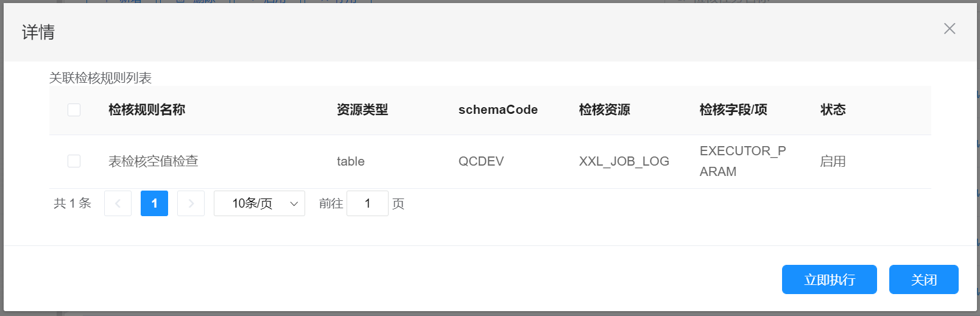Viewport: 980px width, 316px height.
Task: Click the 表检核空值检查 rule name cell
Action: [x=153, y=161]
